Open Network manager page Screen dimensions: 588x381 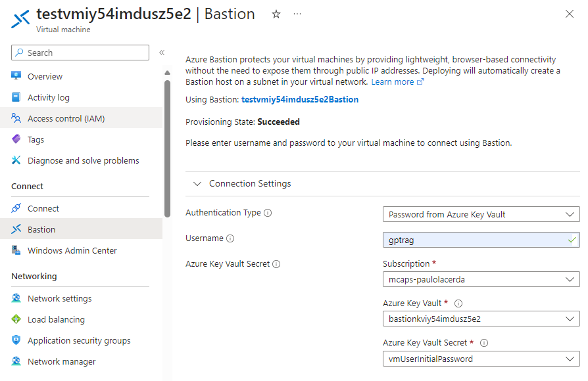coord(81,361)
